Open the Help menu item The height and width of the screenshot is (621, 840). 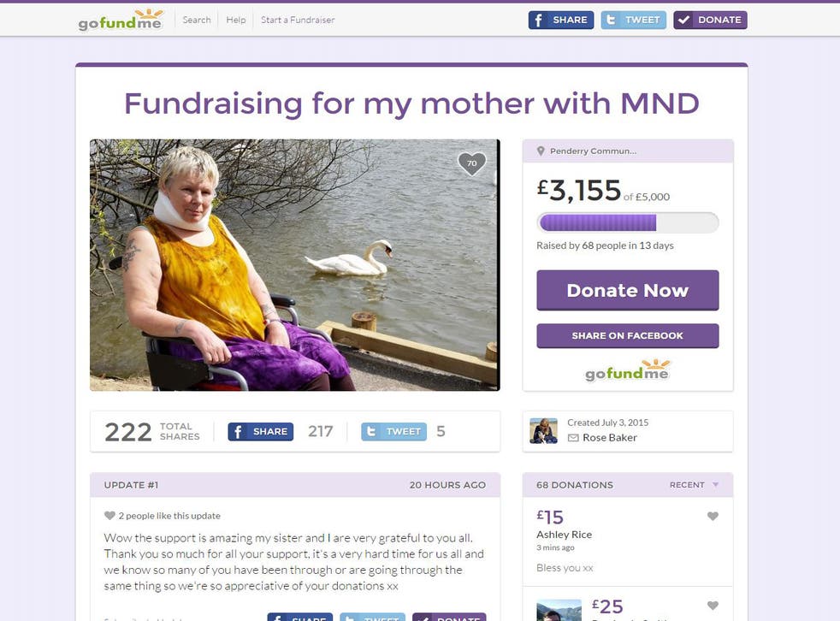point(236,20)
